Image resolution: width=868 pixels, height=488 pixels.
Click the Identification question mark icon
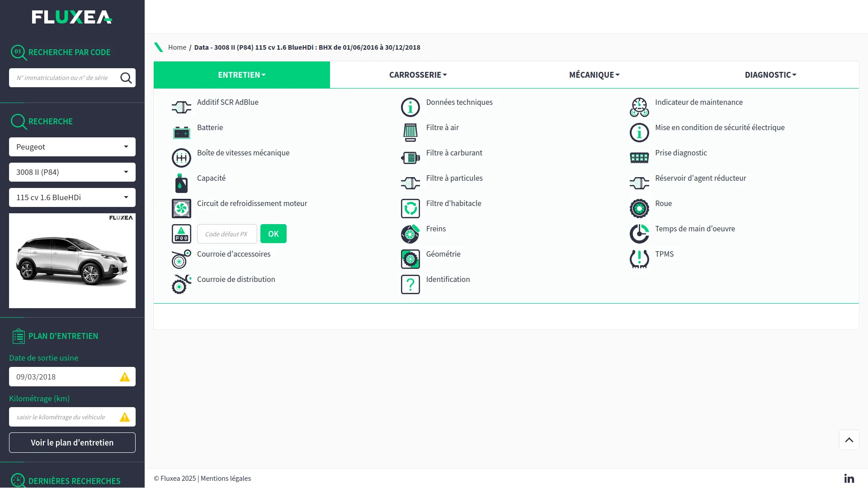point(410,284)
